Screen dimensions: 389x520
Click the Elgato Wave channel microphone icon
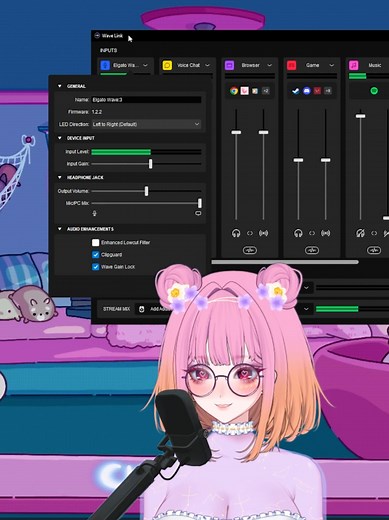tap(105, 65)
